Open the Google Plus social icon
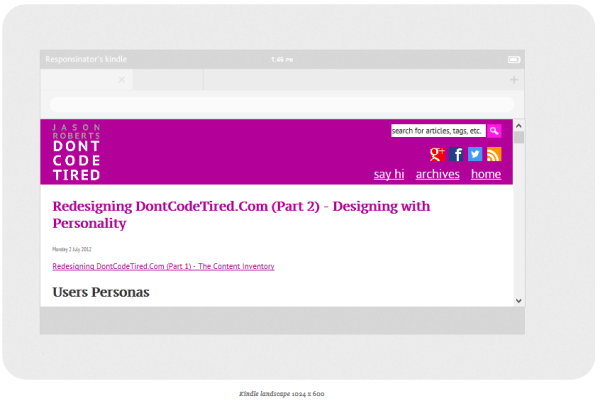This screenshot has width=600, height=406. pos(437,154)
